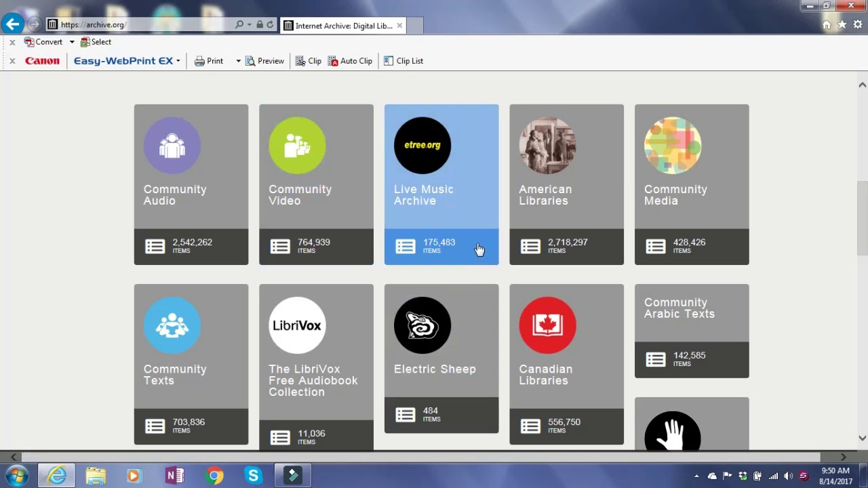
Task: Refresh the page with the reload icon
Action: tap(270, 24)
